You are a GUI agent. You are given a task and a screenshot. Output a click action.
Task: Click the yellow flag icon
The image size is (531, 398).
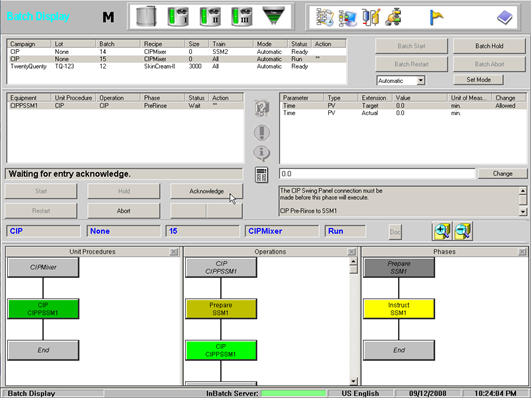point(436,17)
